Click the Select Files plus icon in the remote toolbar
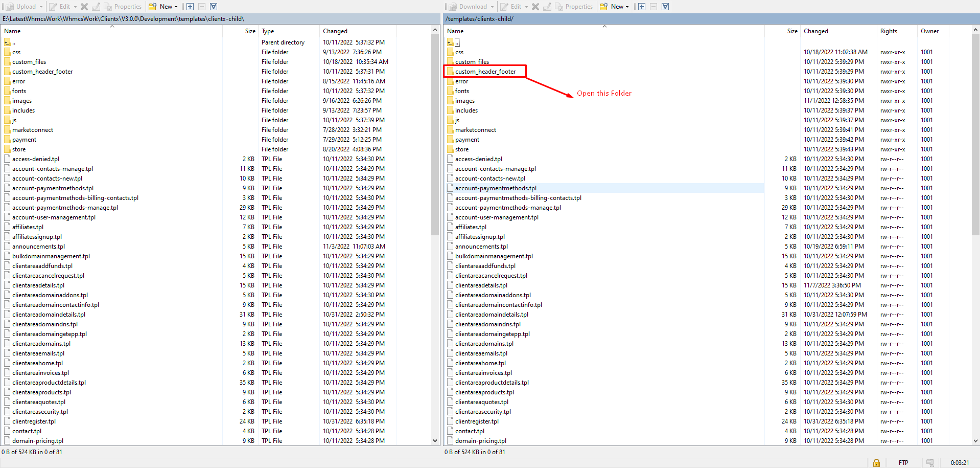The width and height of the screenshot is (980, 468). [x=641, y=7]
